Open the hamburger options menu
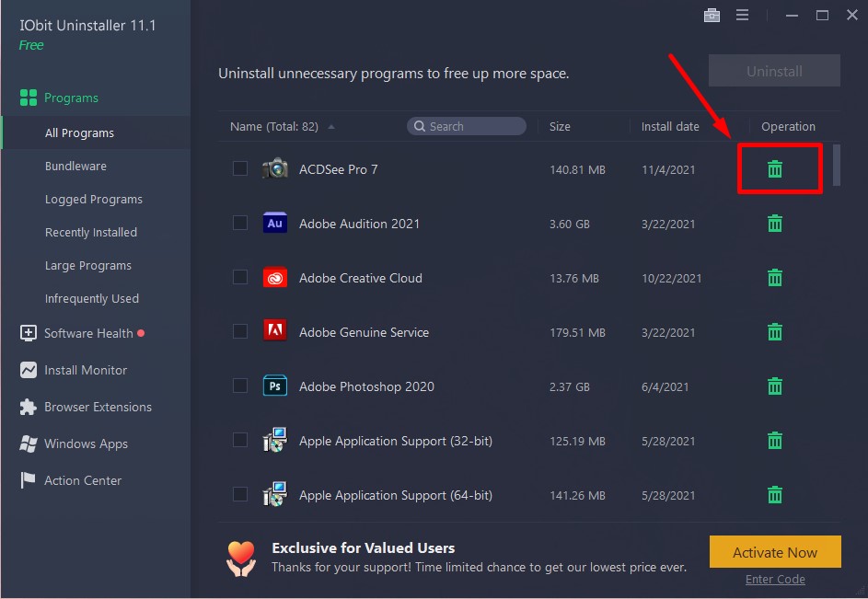868x599 pixels. click(x=742, y=16)
